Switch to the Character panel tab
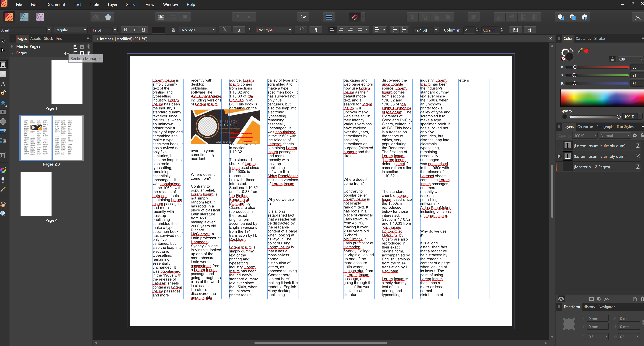The height and width of the screenshot is (346, 644). pos(585,127)
